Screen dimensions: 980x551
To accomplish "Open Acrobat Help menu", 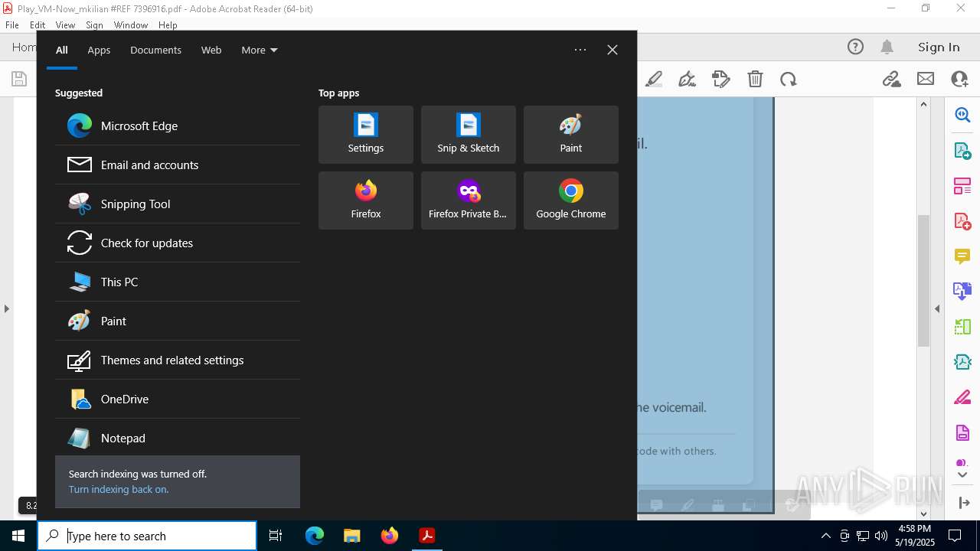I will pos(168,25).
